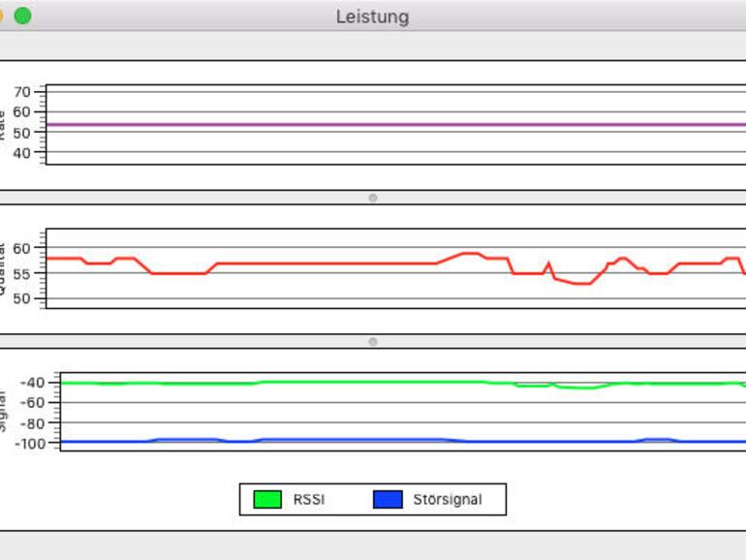Click the -60 tick label on the signal axis
Image resolution: width=746 pixels, height=560 pixels.
32,403
